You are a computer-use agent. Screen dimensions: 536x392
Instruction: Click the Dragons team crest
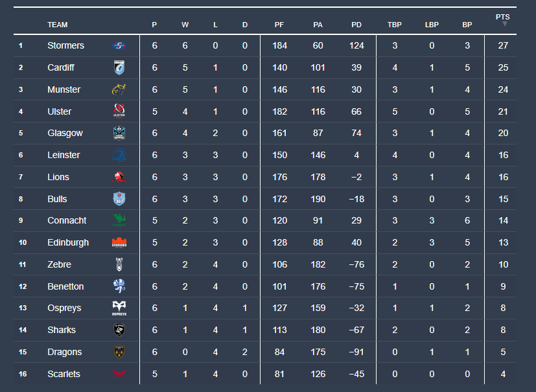pyautogui.click(x=119, y=352)
